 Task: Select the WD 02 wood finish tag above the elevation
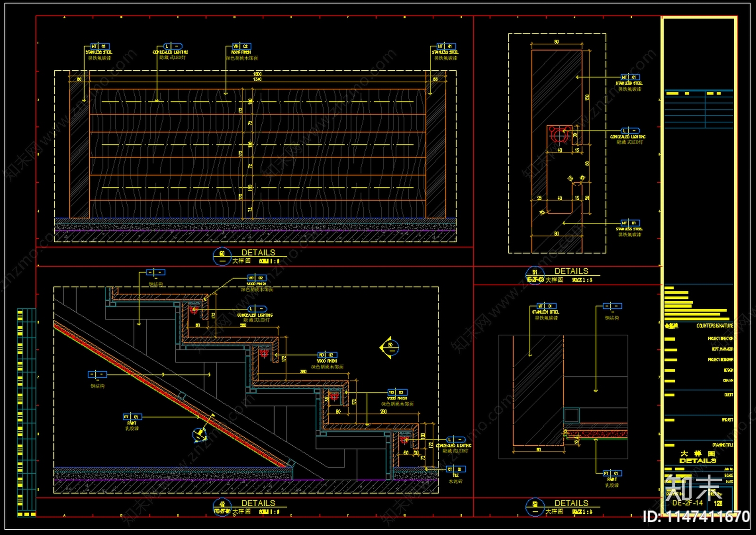pos(241,46)
